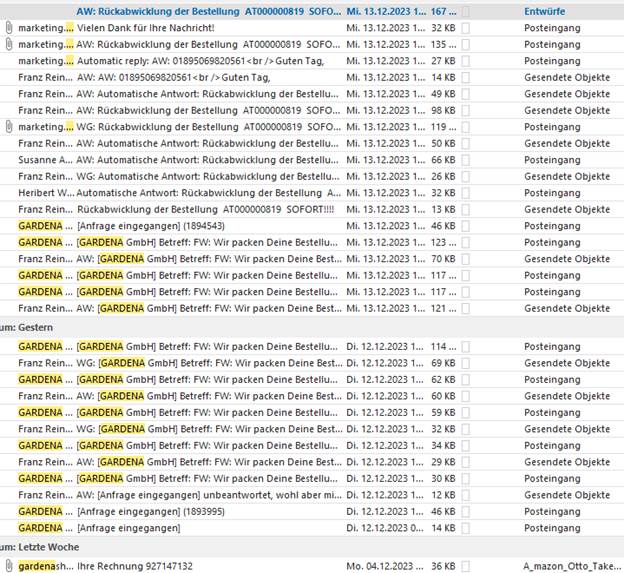
Task: Click paperclip icon on the 135 KB marketing email
Action: [9, 44]
